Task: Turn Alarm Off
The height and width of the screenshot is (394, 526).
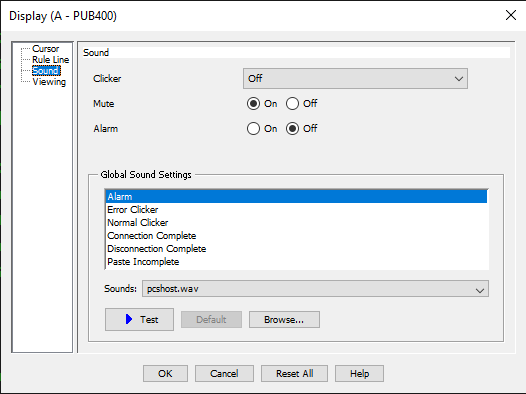Action: point(292,128)
